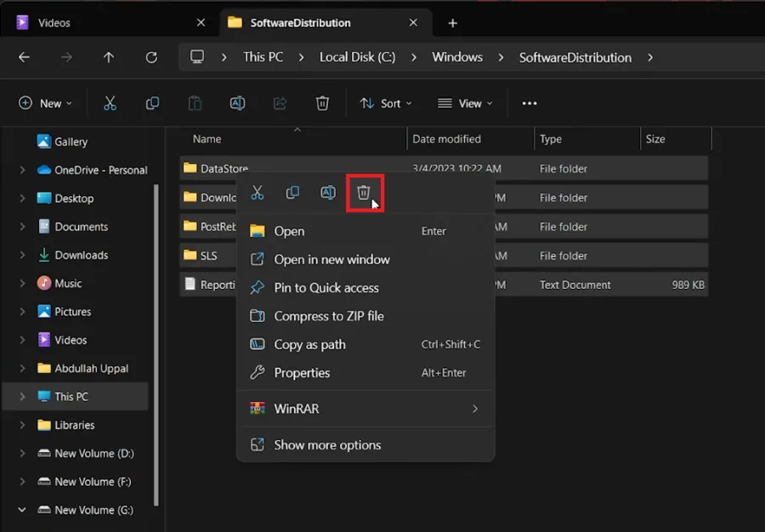Viewport: 765px width, 532px height.
Task: Close the SoftwareDistribution tab
Action: [413, 22]
